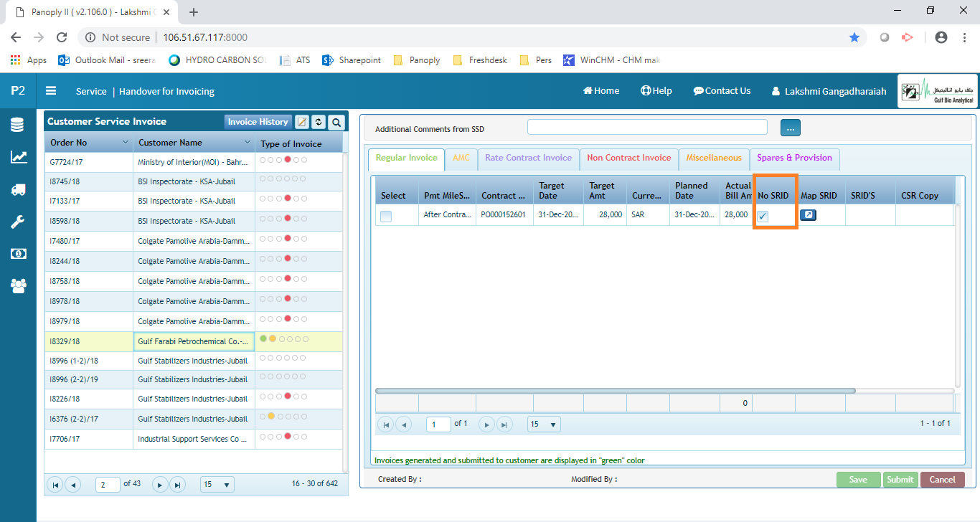Viewport: 980px width, 522px height.
Task: Toggle the hamburger navigation menu
Action: [51, 91]
